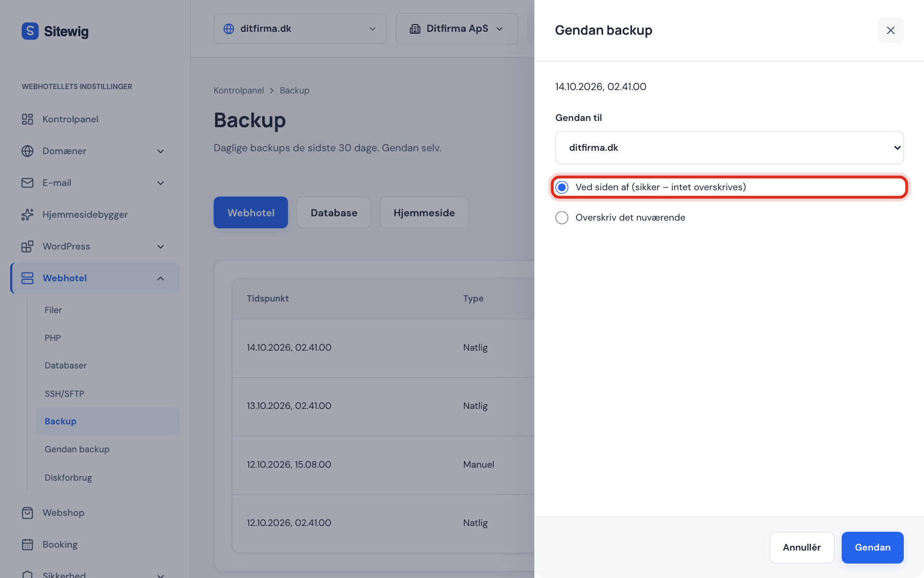Viewport: 924px width, 578px height.
Task: Open the ditfirma.dk domain selector
Action: 300,29
